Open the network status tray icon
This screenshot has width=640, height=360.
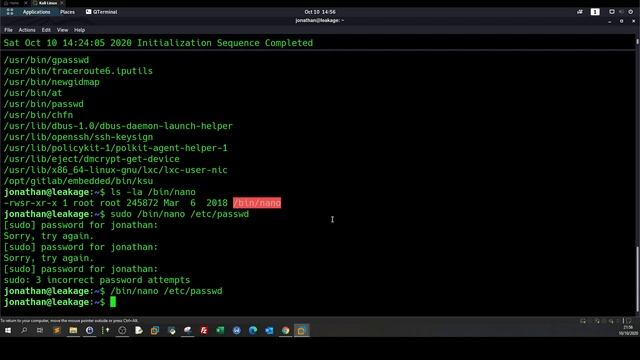click(580, 12)
